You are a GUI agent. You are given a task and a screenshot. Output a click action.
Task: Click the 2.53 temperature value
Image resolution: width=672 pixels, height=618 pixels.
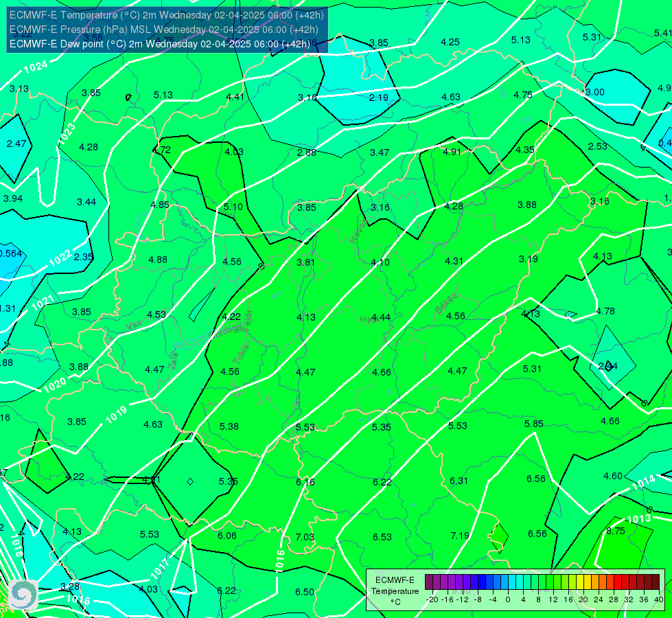point(597,146)
